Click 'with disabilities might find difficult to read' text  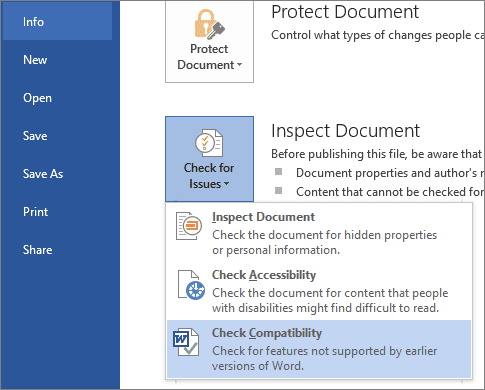coord(325,308)
